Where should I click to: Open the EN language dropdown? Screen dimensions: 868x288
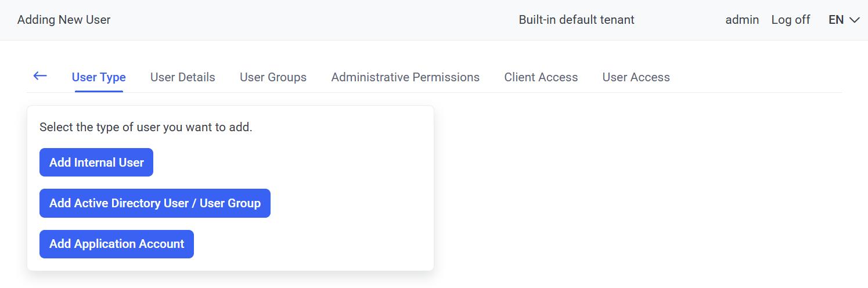(x=836, y=20)
